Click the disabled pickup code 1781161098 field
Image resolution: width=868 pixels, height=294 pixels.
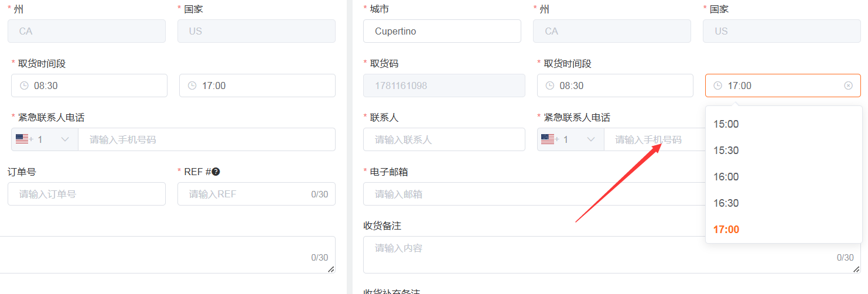tap(444, 86)
